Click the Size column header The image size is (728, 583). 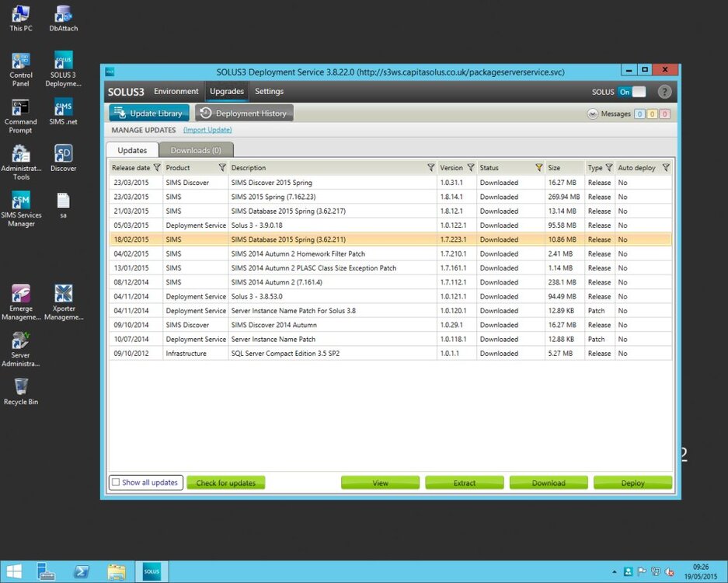tap(565, 168)
